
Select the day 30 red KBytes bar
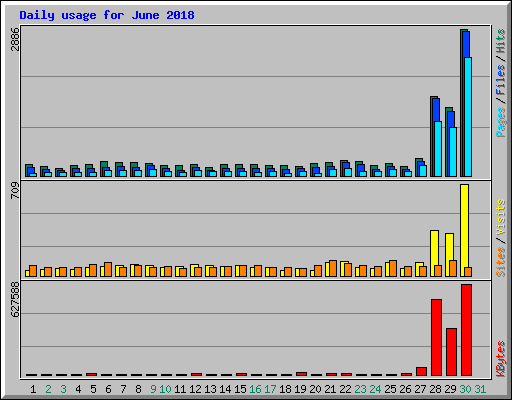point(466,330)
